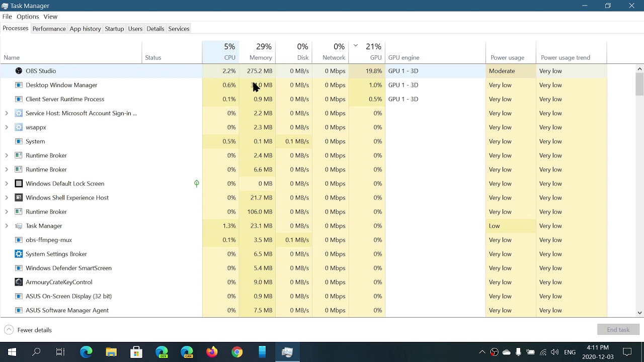Select the Microsoft Edge Canary taskbar icon
Viewport: 644px width, 362px height.
187,352
